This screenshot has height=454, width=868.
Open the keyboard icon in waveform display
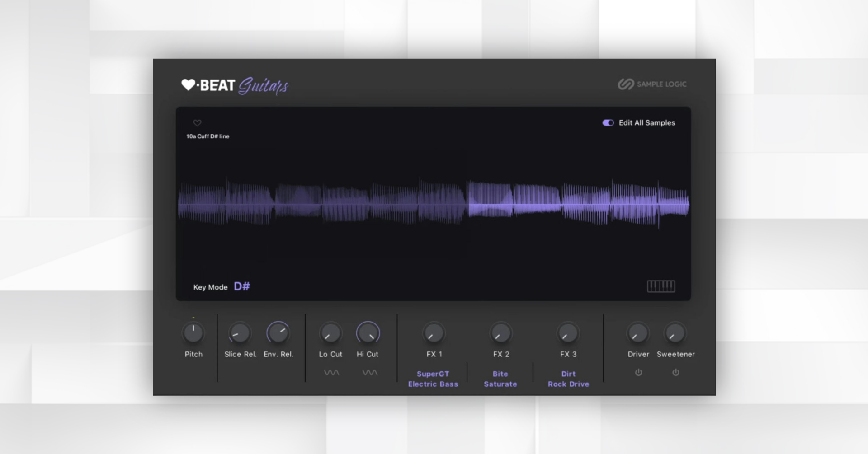(661, 286)
